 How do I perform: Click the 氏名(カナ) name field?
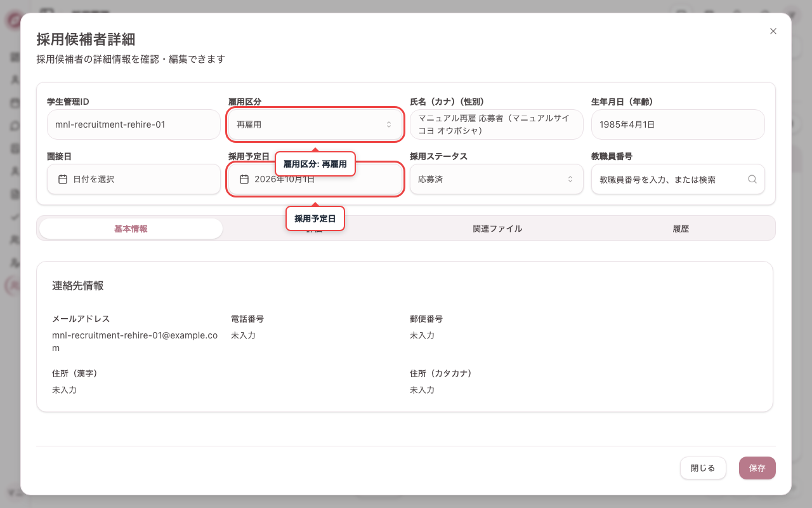point(496,124)
